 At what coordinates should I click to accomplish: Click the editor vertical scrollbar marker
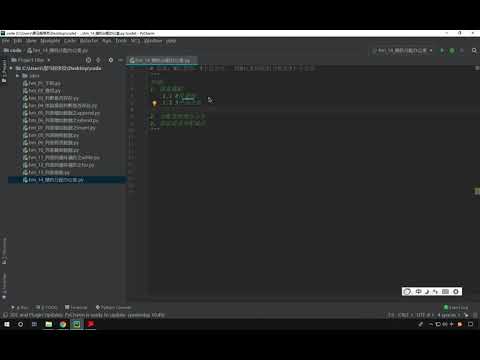[x=477, y=191]
